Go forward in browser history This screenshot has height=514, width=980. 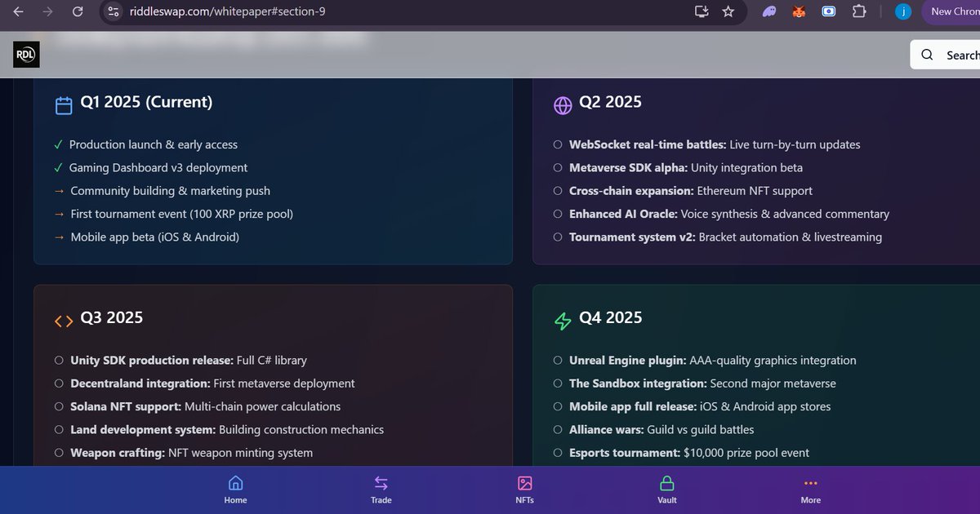(x=47, y=11)
